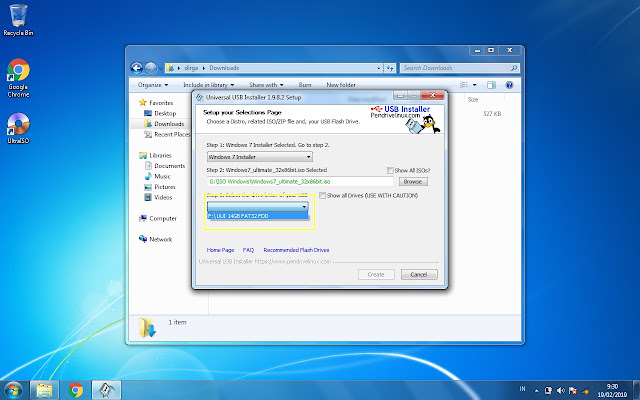Open the Include in library dropdown
Screen dimensions: 640x400
tap(209, 85)
